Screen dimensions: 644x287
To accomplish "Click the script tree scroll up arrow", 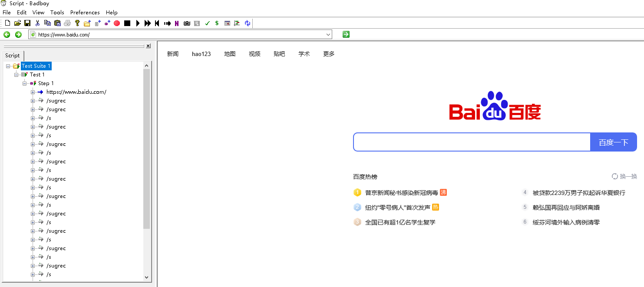I will coord(146,66).
